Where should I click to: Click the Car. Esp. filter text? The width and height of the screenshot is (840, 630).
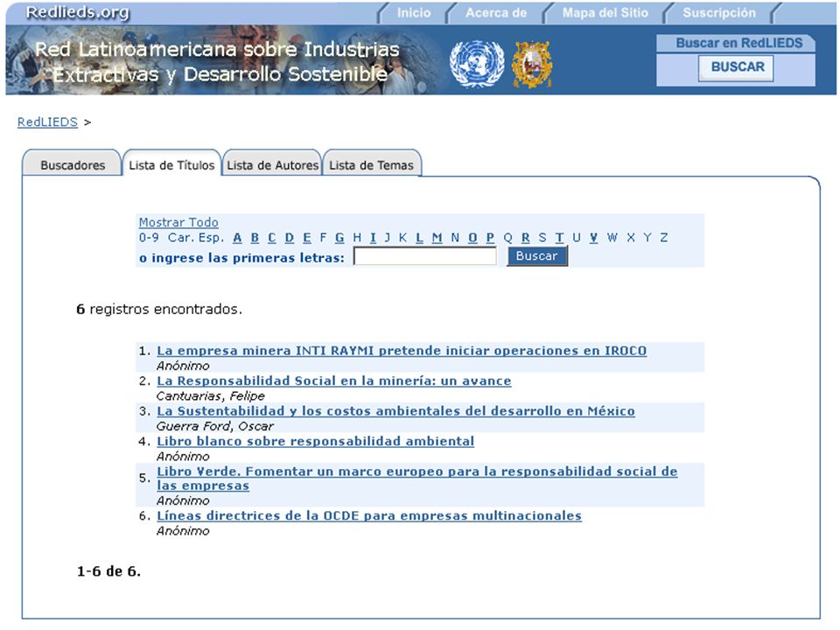195,238
